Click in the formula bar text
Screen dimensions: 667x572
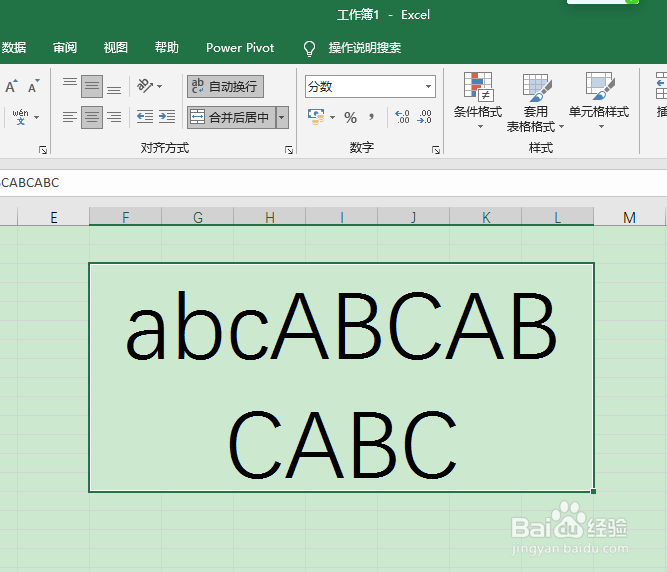click(30, 183)
